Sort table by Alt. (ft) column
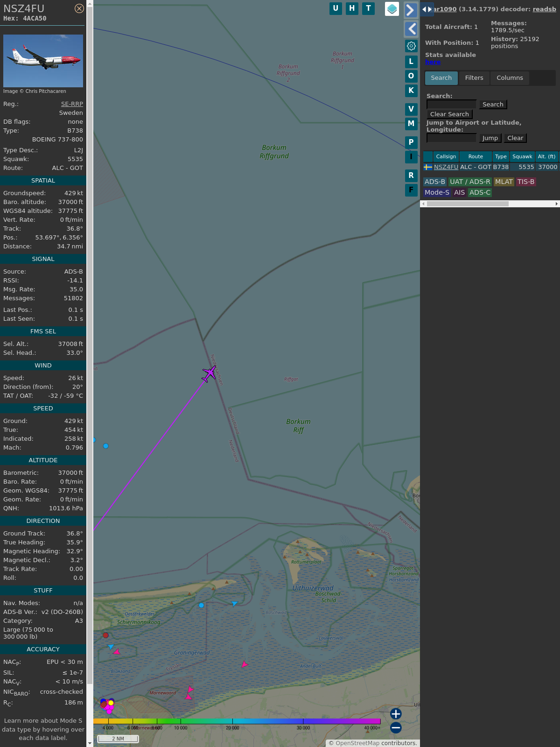 point(546,156)
